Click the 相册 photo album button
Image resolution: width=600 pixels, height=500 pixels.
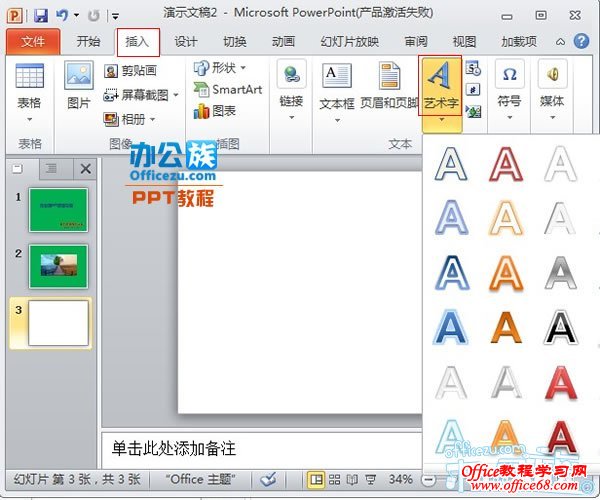pos(124,119)
